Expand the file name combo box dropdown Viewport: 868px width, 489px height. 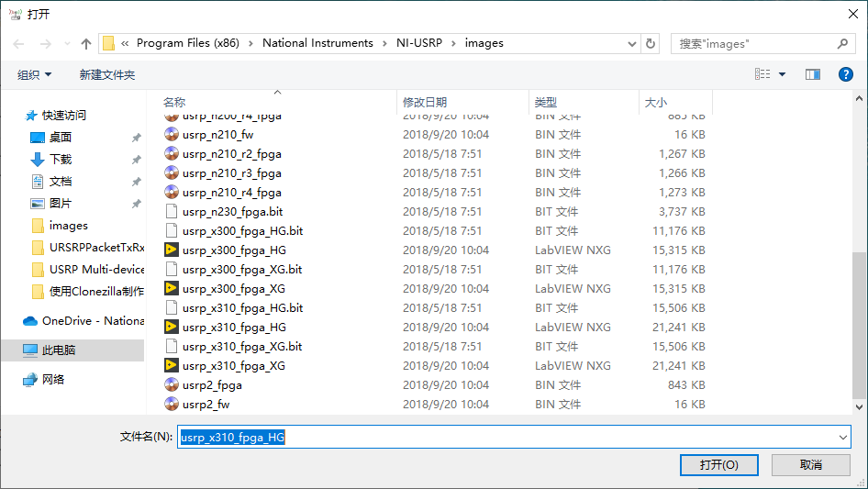[843, 438]
